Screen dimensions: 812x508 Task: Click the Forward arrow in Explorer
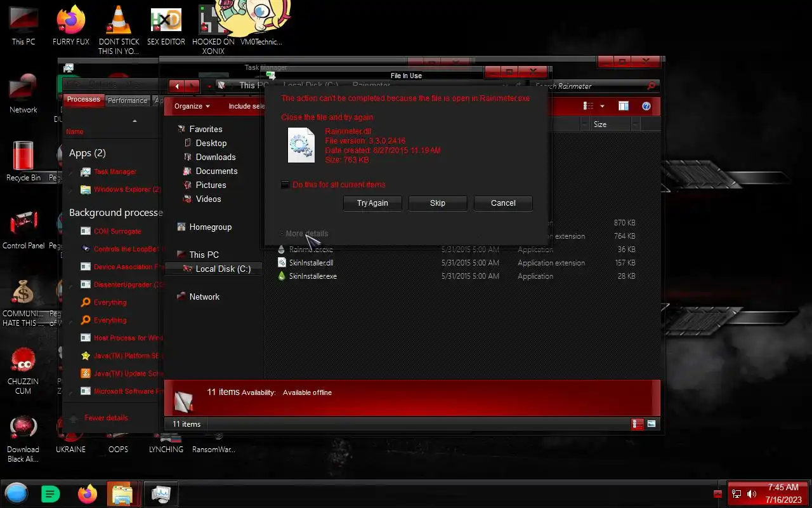(193, 86)
